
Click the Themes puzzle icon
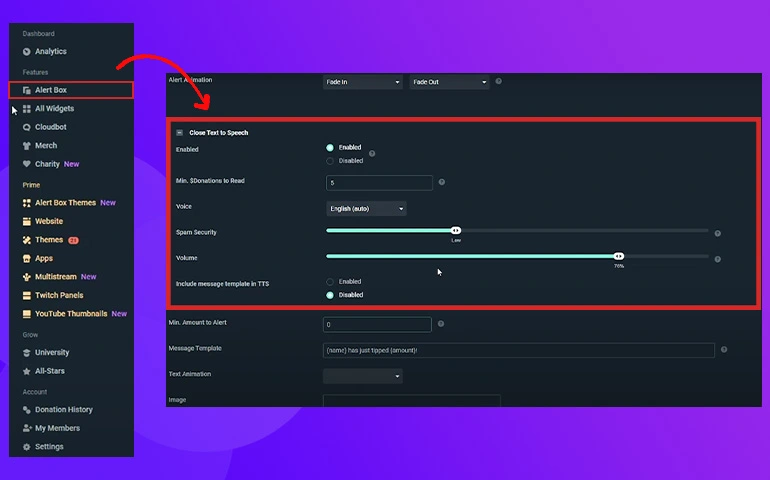tap(26, 240)
